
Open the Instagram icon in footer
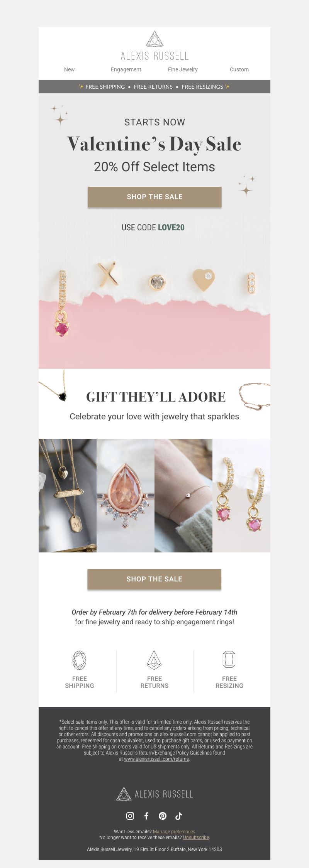tap(130, 816)
